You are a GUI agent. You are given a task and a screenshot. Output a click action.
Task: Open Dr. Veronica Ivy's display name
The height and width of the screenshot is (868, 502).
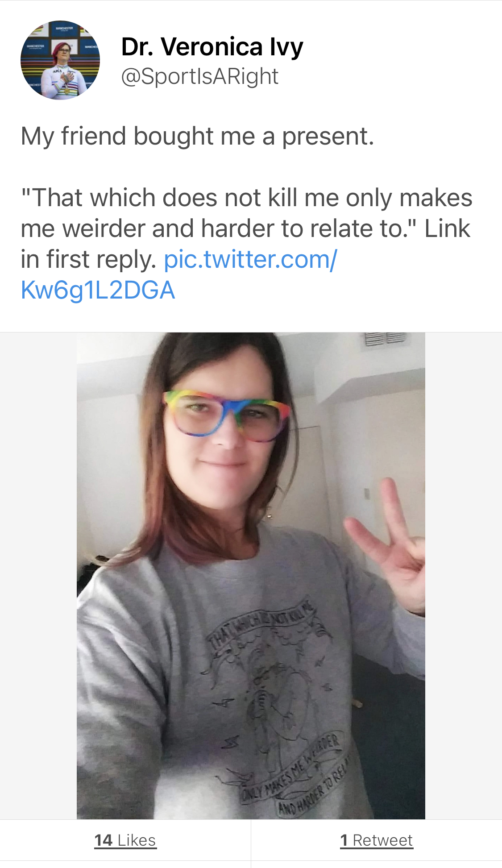pos(212,47)
